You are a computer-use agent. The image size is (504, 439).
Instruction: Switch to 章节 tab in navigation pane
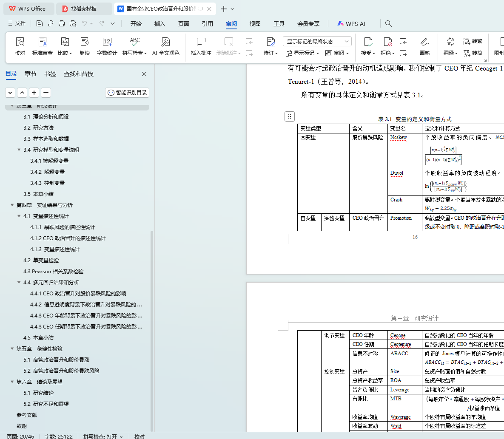(x=31, y=74)
